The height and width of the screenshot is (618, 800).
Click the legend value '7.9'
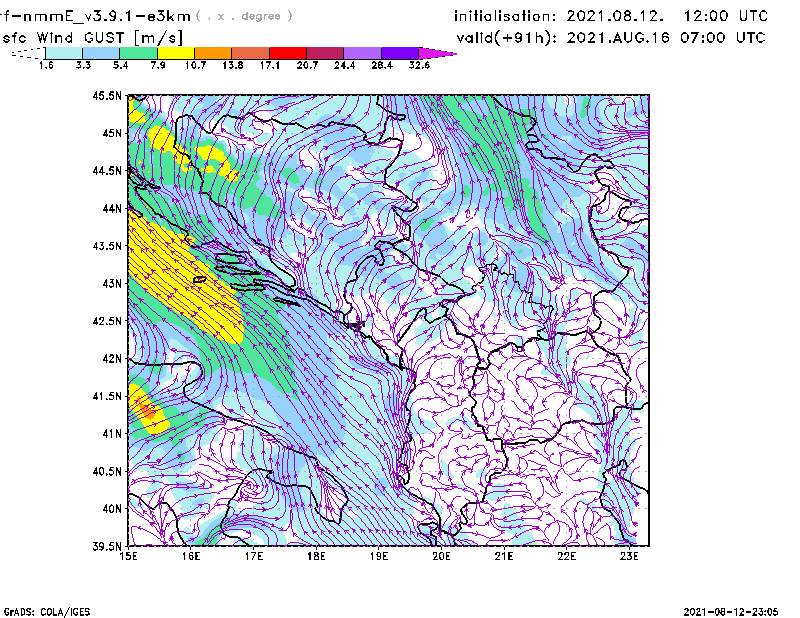click(158, 65)
